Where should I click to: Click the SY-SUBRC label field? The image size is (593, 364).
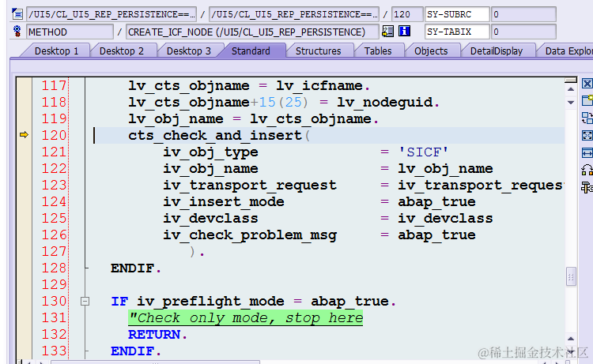457,14
